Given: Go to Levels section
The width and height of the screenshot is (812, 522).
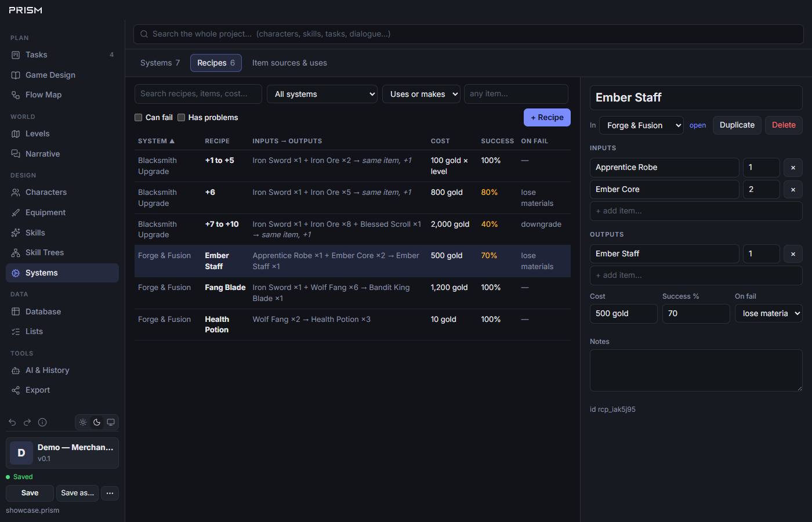Looking at the screenshot, I should pos(62,133).
